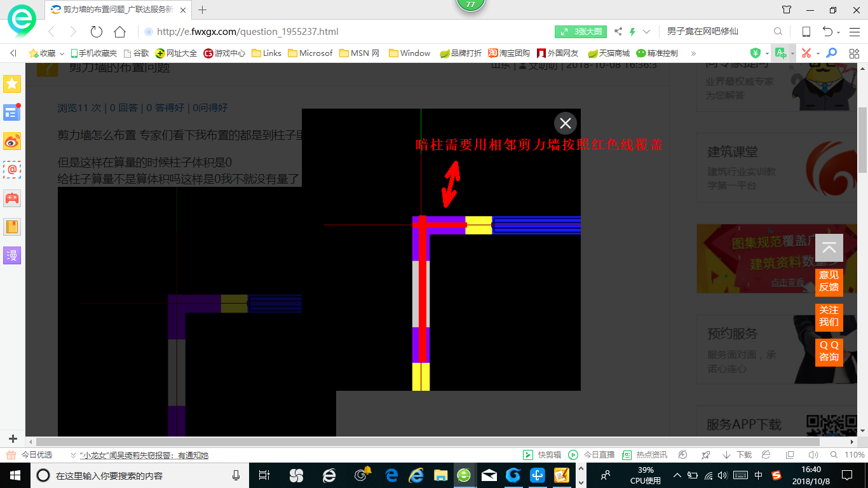Reload the page with refresh icon

point(97,32)
